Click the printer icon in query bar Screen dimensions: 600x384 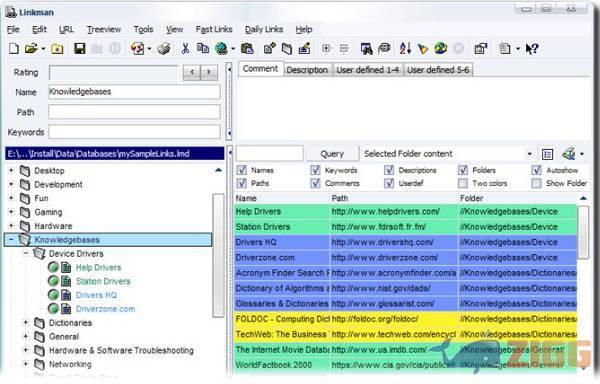(569, 154)
